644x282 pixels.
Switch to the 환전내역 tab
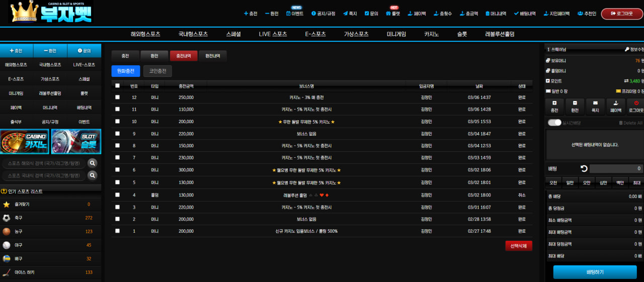click(x=212, y=56)
